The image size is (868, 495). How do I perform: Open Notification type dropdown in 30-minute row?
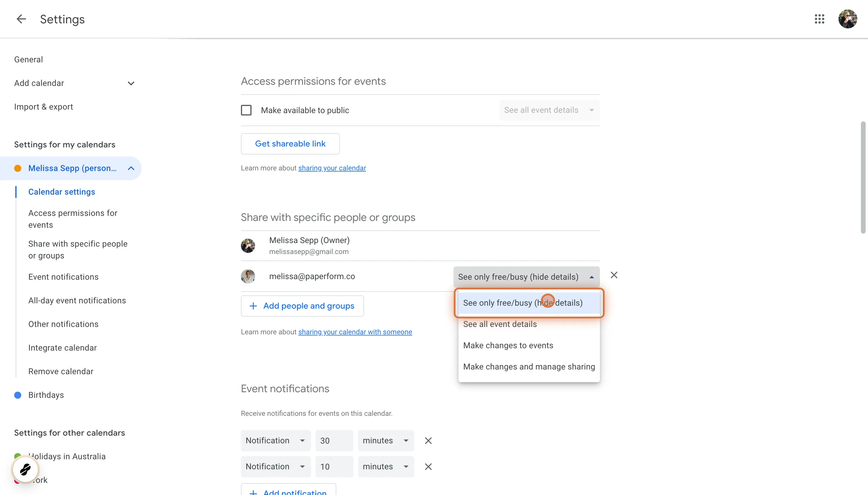[x=276, y=441]
